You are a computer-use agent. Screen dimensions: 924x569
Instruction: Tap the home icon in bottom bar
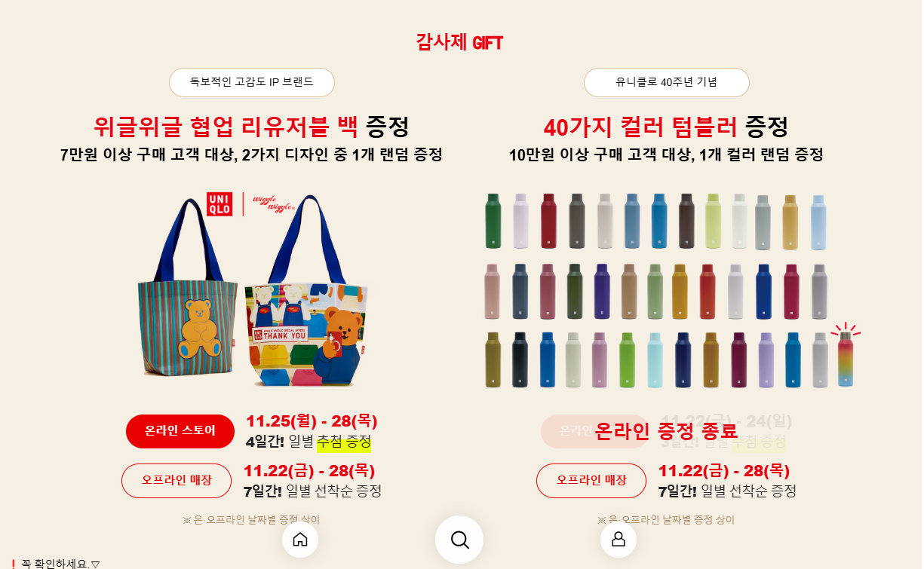300,540
